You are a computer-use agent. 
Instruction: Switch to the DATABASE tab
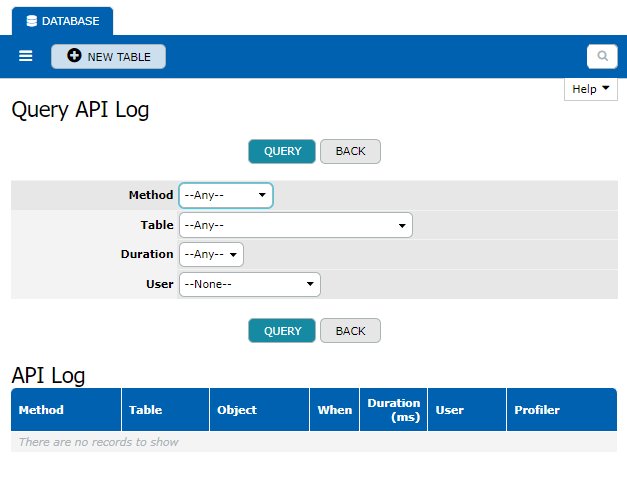click(x=62, y=21)
